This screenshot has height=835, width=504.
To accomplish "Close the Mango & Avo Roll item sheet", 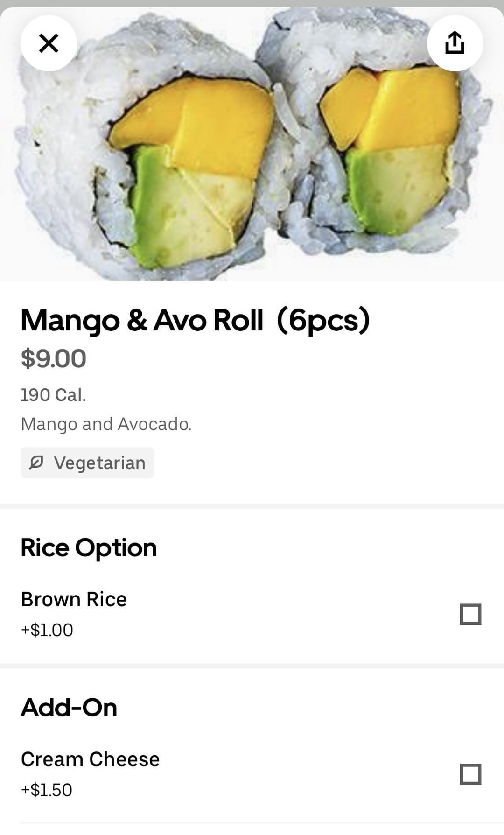I will click(x=49, y=43).
